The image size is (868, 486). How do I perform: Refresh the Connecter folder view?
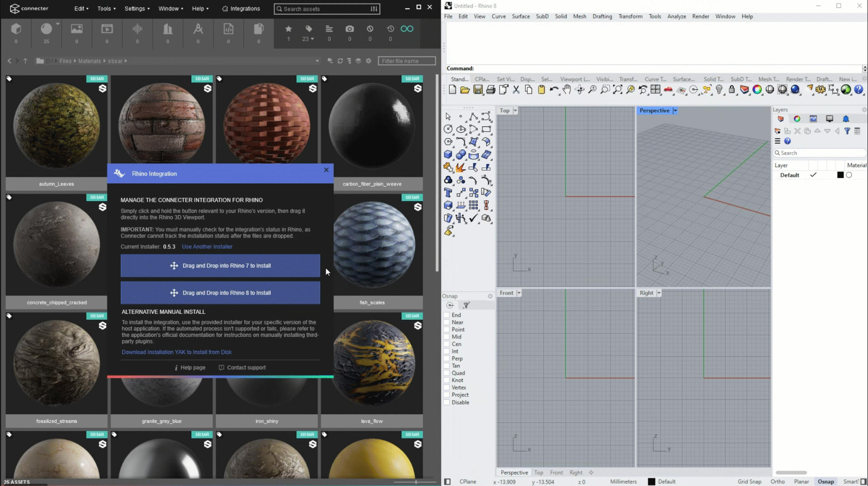(340, 61)
